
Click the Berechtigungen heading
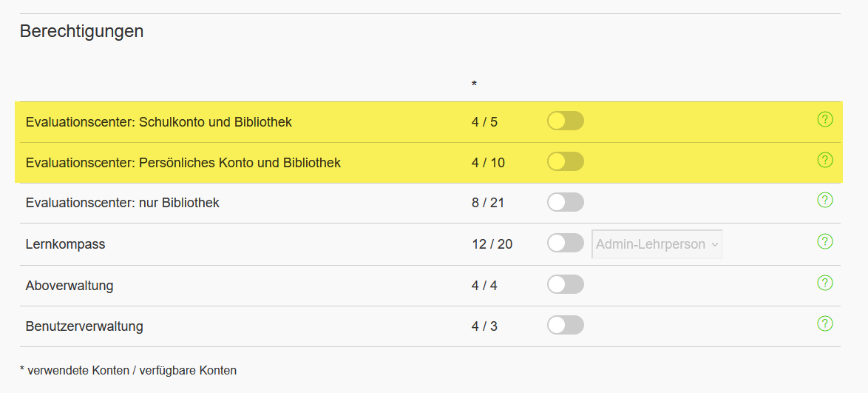tap(81, 32)
